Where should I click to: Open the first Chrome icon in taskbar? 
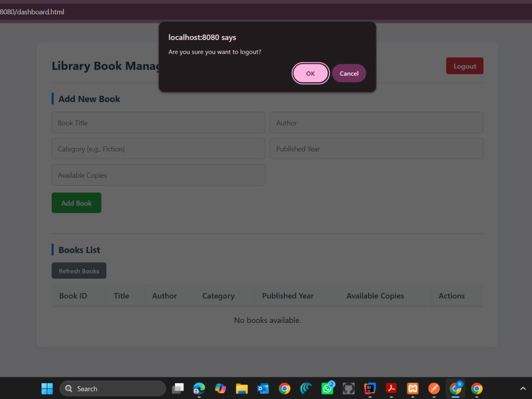[285, 388]
